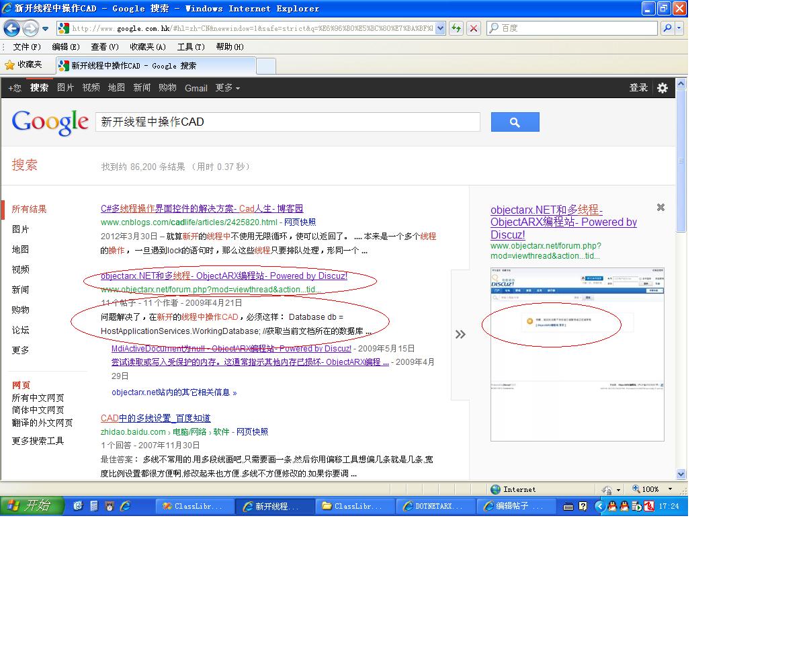Image resolution: width=811 pixels, height=672 pixels.
Task: Open C#多线程操作界面控件的解决方案 result
Action: pos(202,208)
